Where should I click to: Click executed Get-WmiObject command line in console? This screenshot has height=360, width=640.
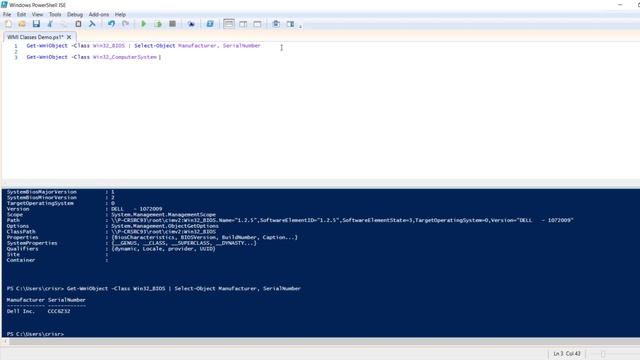tap(184, 288)
